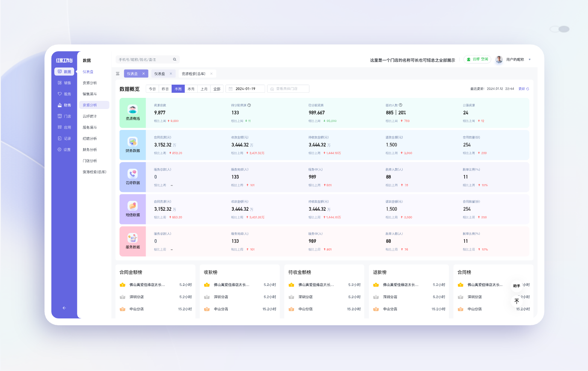Close the 资源检索(总库) tab
The image size is (588, 371).
211,74
